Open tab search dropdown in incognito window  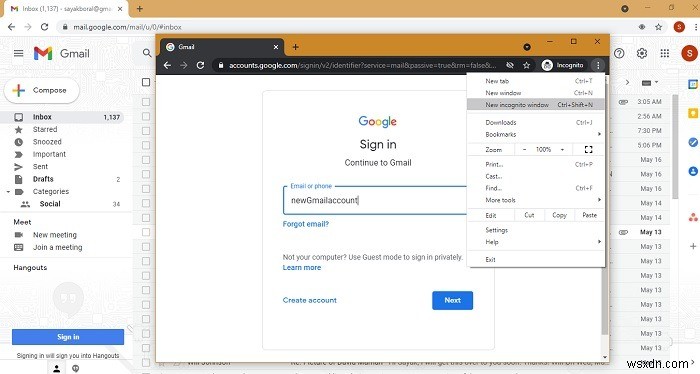coord(527,47)
